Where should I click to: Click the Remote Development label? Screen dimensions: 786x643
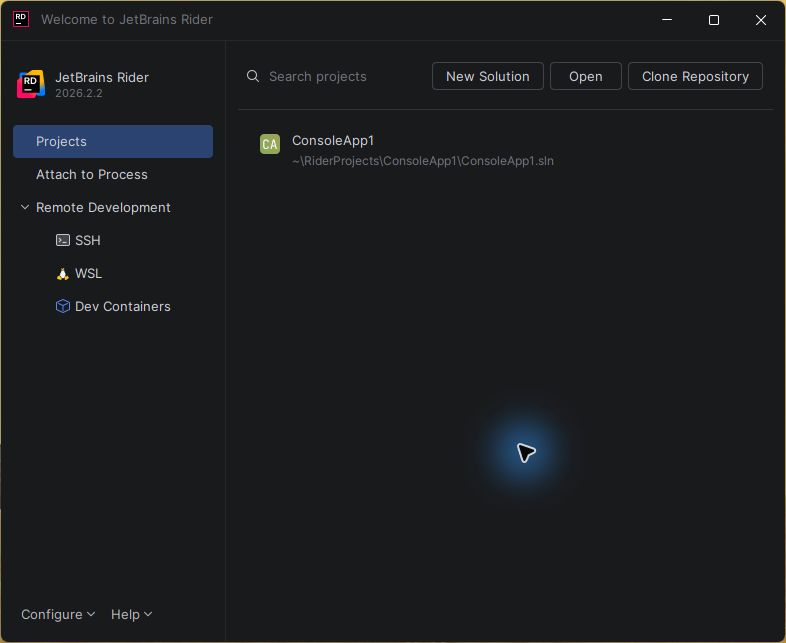click(x=103, y=207)
